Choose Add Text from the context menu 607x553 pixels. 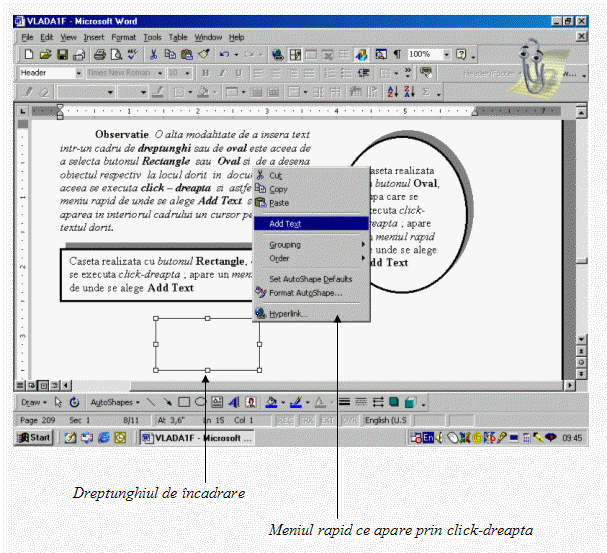[311, 224]
